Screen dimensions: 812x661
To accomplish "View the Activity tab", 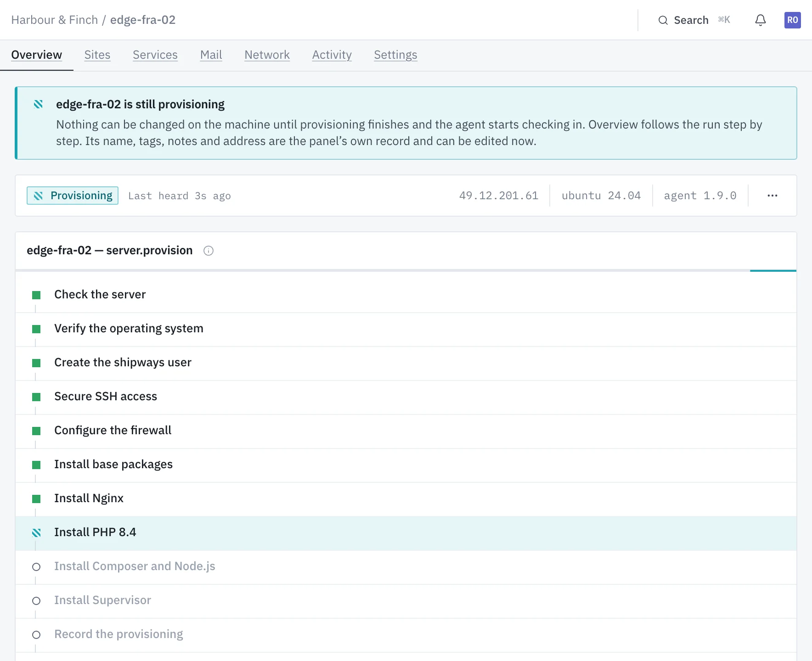I will tap(332, 55).
